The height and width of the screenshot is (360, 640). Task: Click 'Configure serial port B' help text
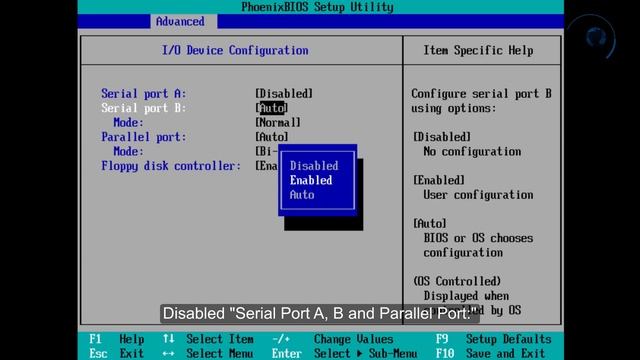[x=481, y=93]
